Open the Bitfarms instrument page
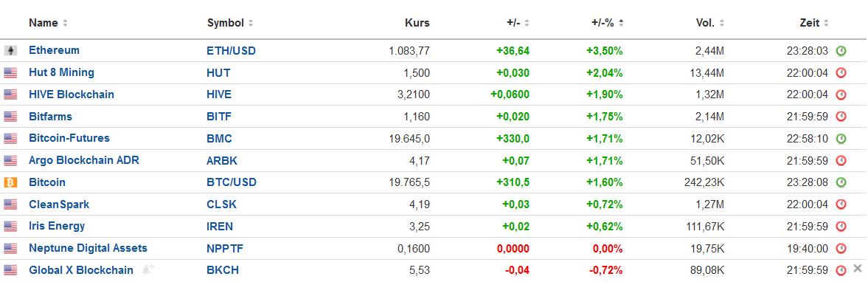 coord(50,117)
